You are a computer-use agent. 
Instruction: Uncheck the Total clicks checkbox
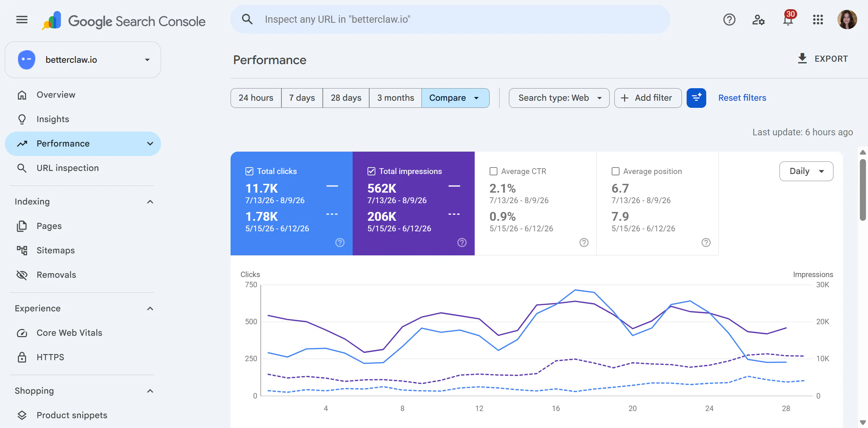pyautogui.click(x=249, y=171)
